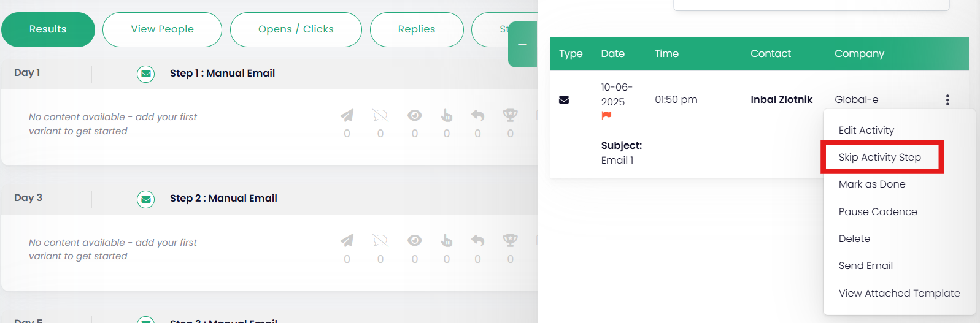Choose Mark as Done menu option
This screenshot has width=980, height=323.
tap(872, 184)
